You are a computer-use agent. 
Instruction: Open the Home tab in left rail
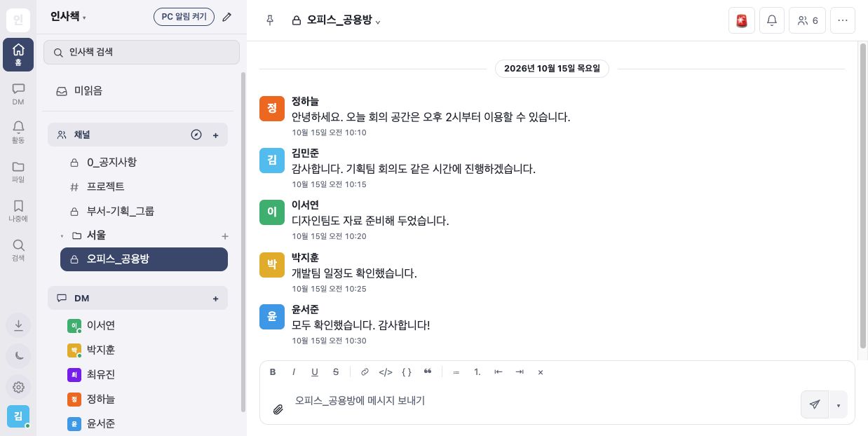18,55
